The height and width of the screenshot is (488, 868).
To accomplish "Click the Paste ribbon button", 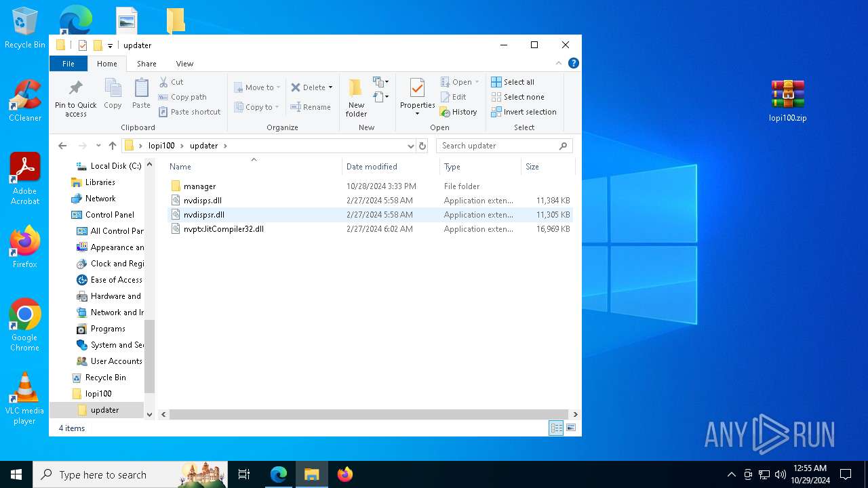I will (141, 94).
